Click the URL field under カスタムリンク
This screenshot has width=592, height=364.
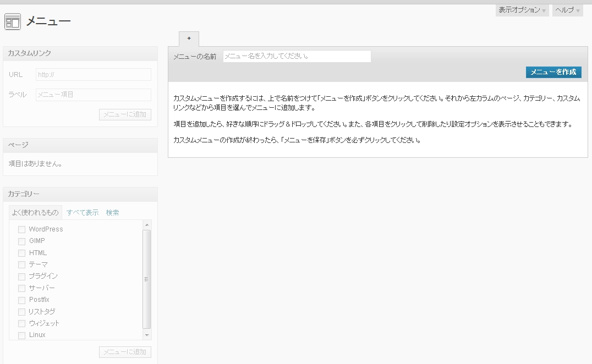coord(93,74)
